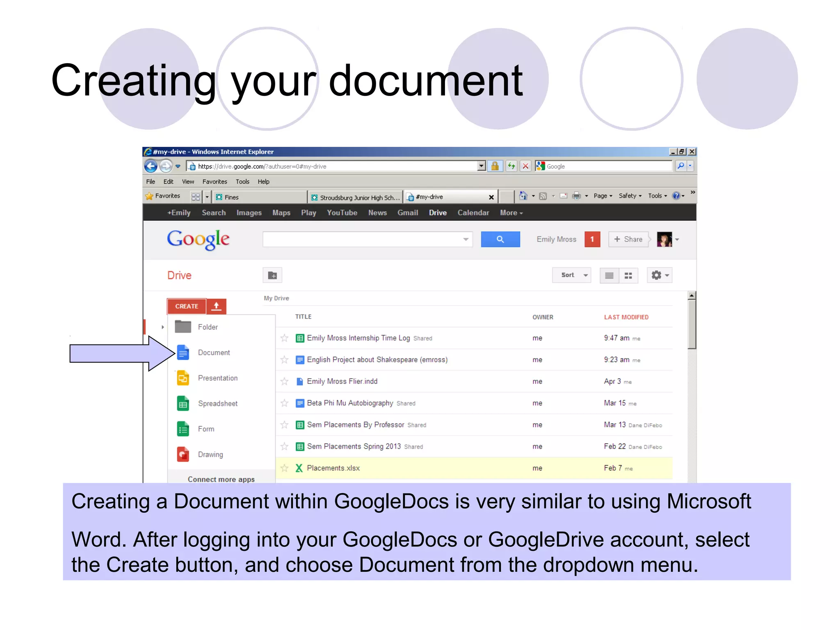Open the More dropdown in Google bar

pos(511,213)
